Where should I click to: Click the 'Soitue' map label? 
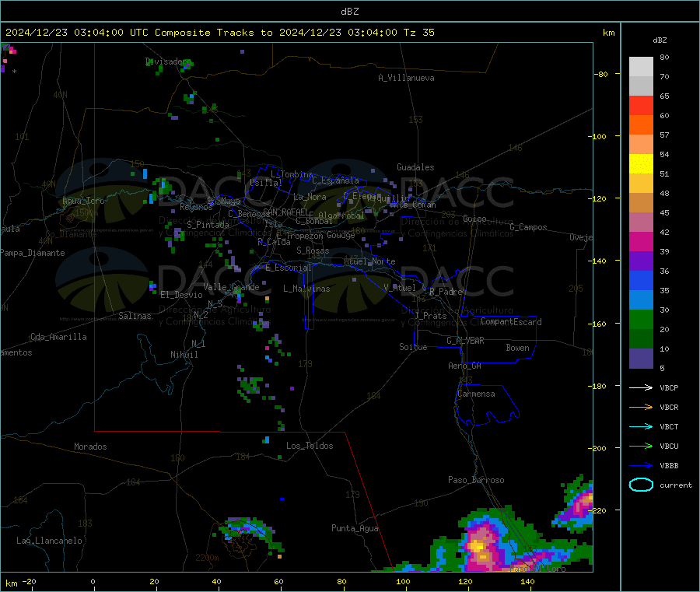pyautogui.click(x=413, y=346)
